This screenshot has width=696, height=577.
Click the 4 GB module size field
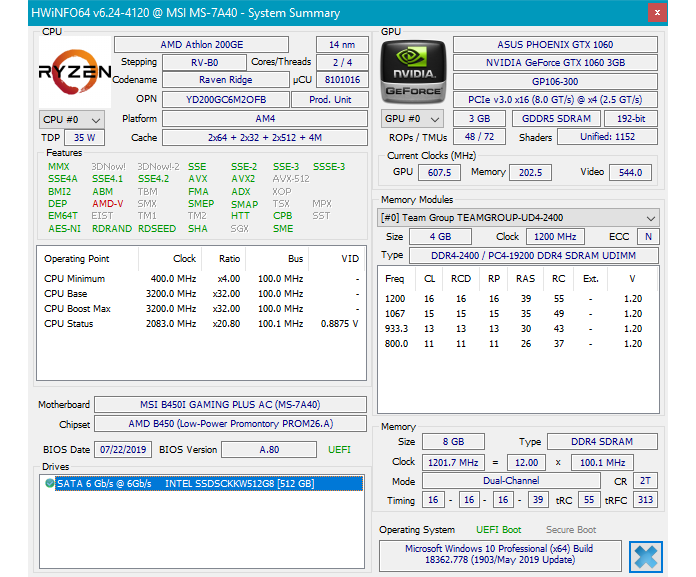pyautogui.click(x=440, y=237)
